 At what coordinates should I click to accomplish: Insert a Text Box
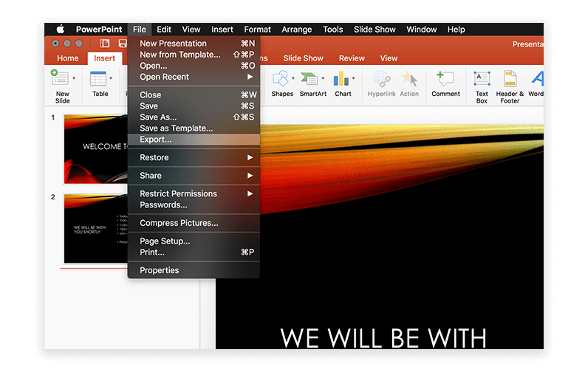point(482,79)
